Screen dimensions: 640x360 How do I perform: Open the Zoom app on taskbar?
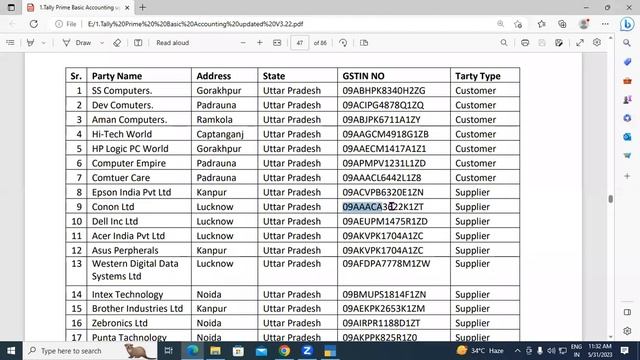pyautogui.click(x=307, y=351)
